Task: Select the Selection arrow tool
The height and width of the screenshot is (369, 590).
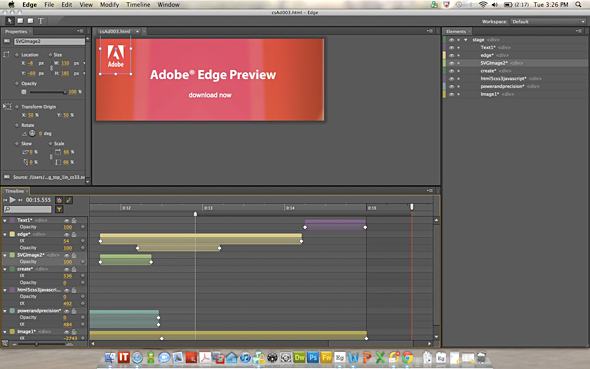Action: point(10,21)
